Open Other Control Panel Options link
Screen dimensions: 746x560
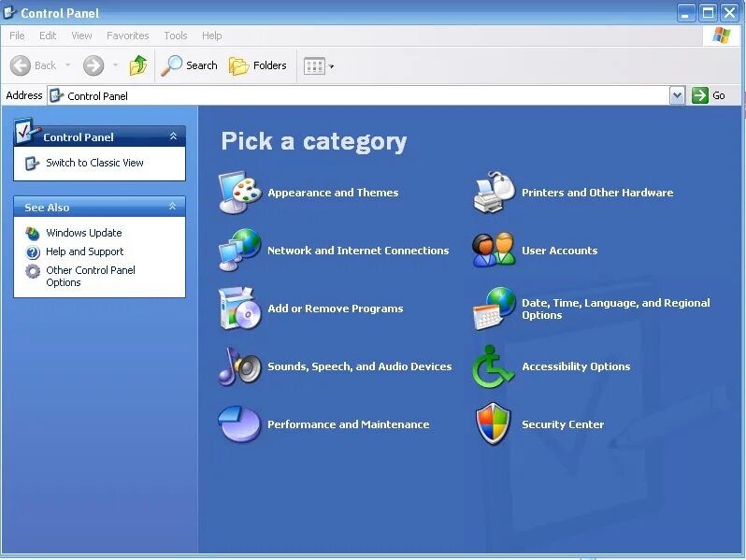coord(91,276)
